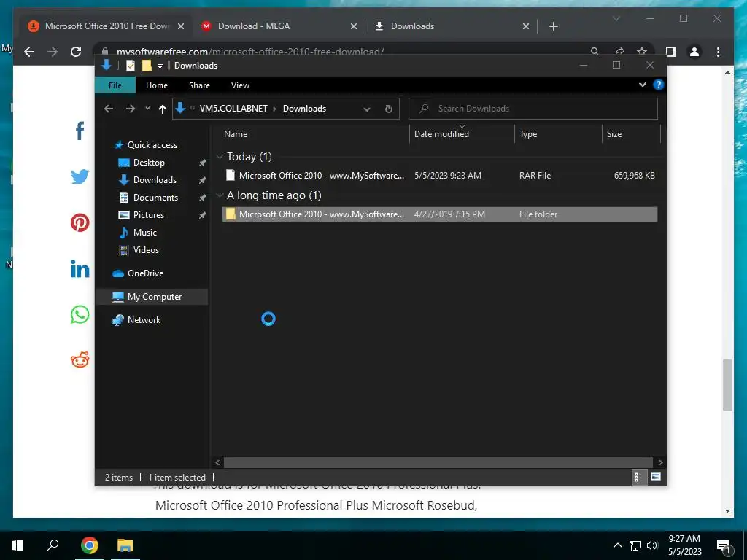Click the Search Downloads field
The image size is (747, 560).
coord(533,109)
